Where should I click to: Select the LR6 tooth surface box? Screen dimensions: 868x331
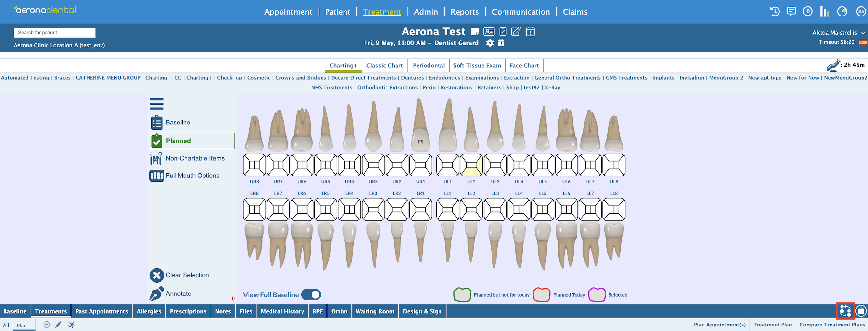click(302, 209)
